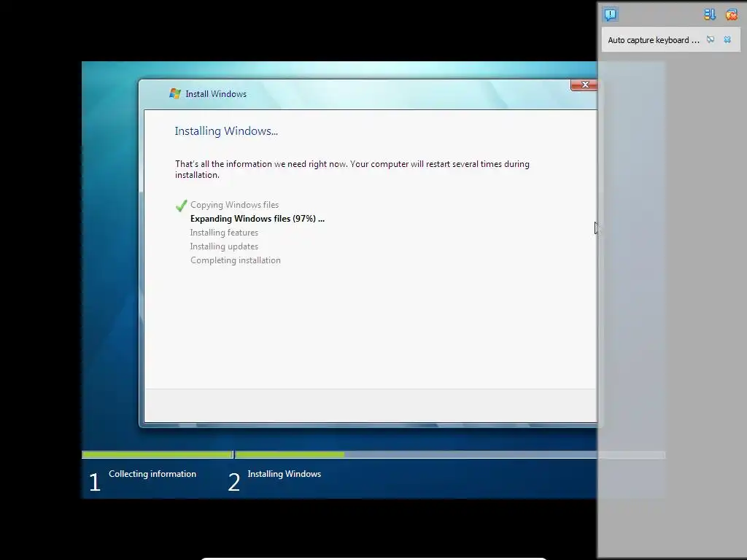
Task: Click the Collecting information progress bar
Action: point(158,455)
